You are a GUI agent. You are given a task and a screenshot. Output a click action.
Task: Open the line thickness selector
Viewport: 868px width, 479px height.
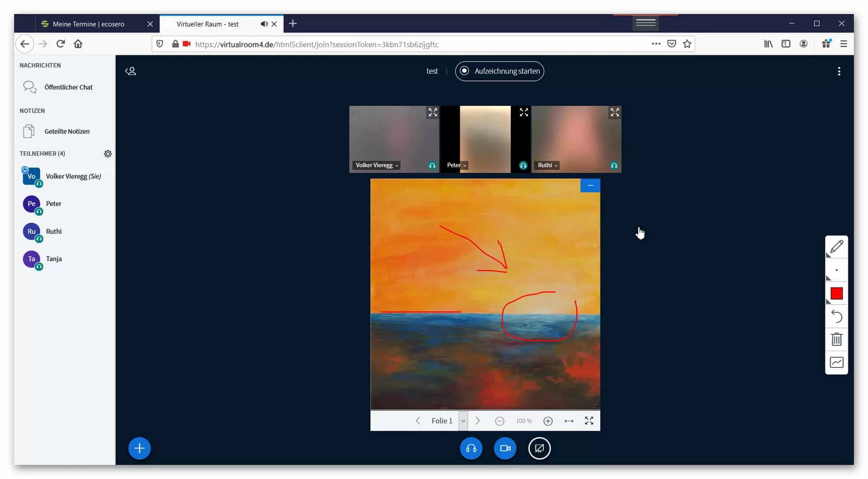[x=836, y=271]
